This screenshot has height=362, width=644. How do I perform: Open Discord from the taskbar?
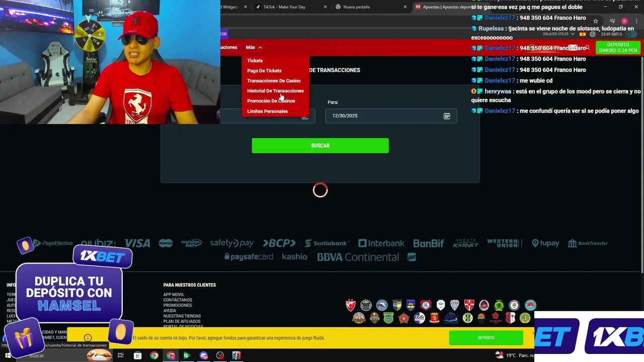click(x=203, y=355)
